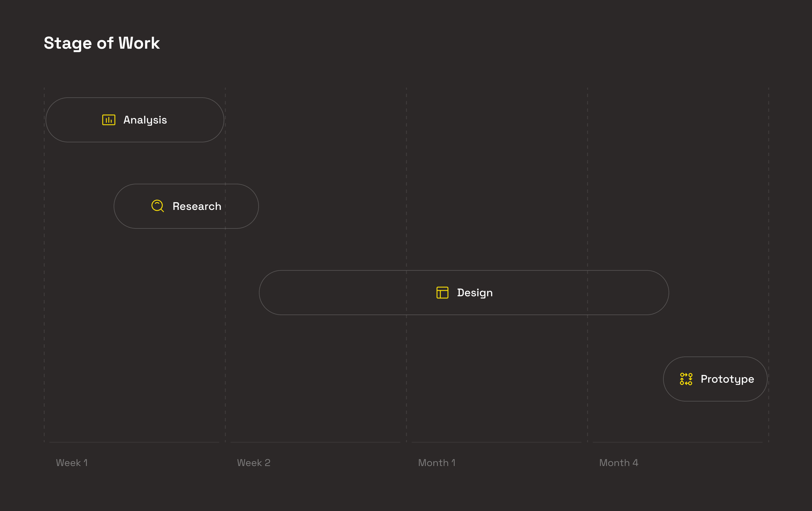Image resolution: width=812 pixels, height=511 pixels.
Task: Click the word Analysis
Action: (x=145, y=120)
